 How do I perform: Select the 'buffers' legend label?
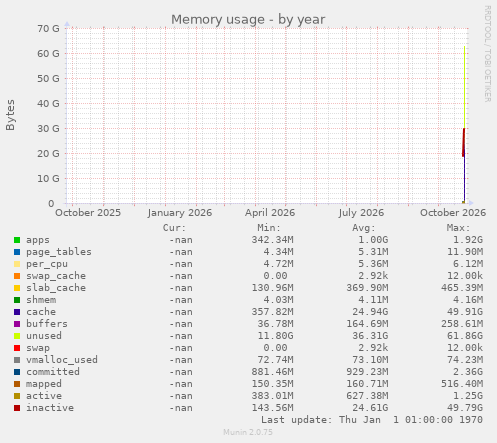[x=47, y=324]
